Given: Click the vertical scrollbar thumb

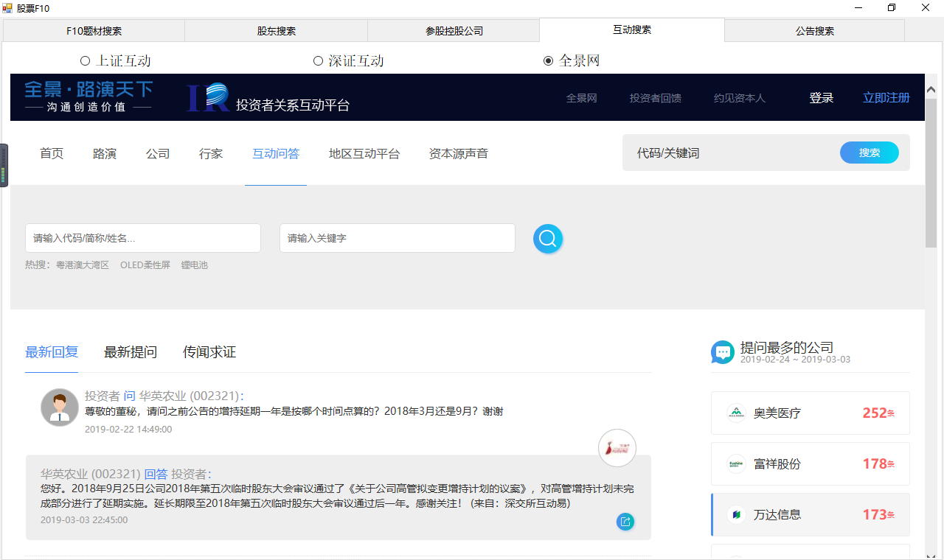Looking at the screenshot, I should coord(931,173).
